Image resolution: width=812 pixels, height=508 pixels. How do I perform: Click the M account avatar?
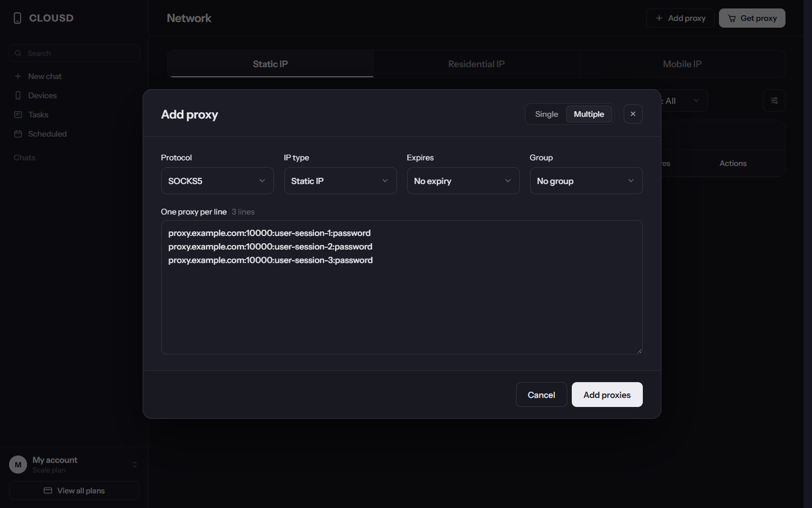(x=18, y=465)
